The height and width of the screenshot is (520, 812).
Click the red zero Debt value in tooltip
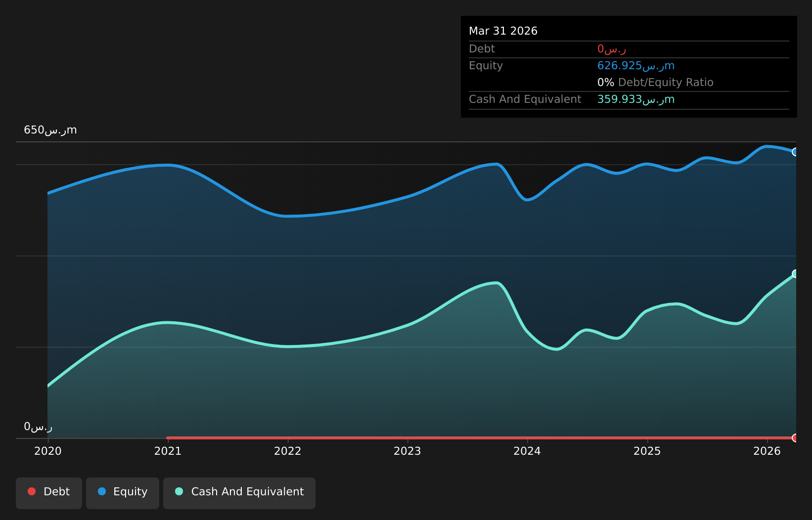(x=612, y=49)
